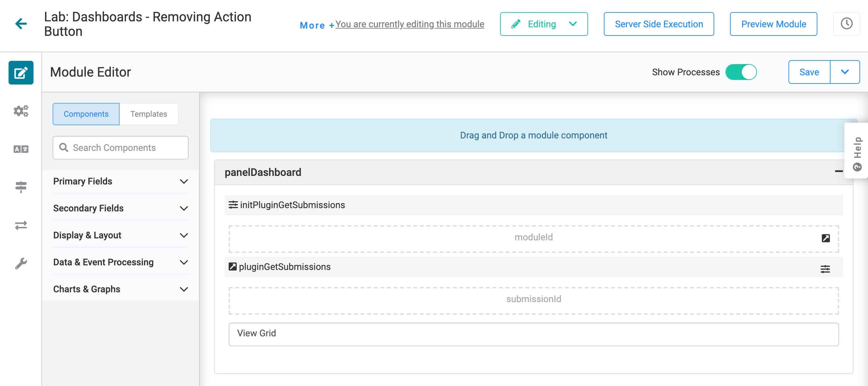Screen dimensions: 868x386
Task: Expand the Secondary Fields group
Action: click(120, 208)
